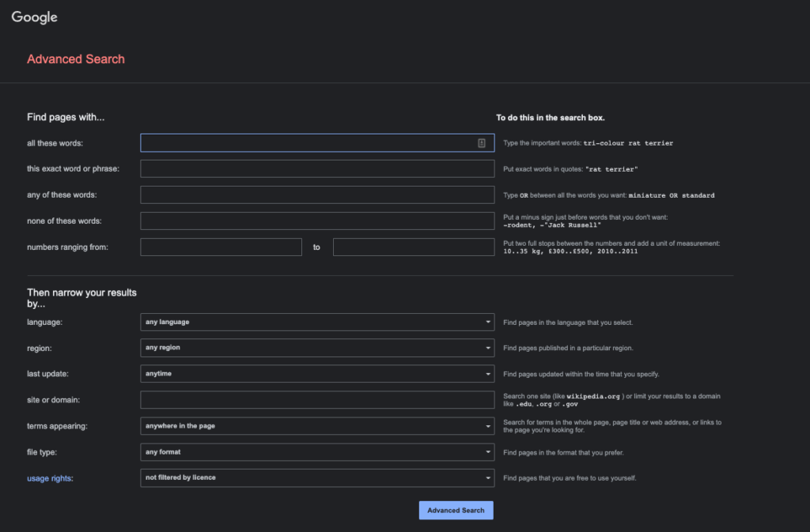The image size is (810, 532).
Task: Click the file type dropdown arrow
Action: (x=488, y=452)
